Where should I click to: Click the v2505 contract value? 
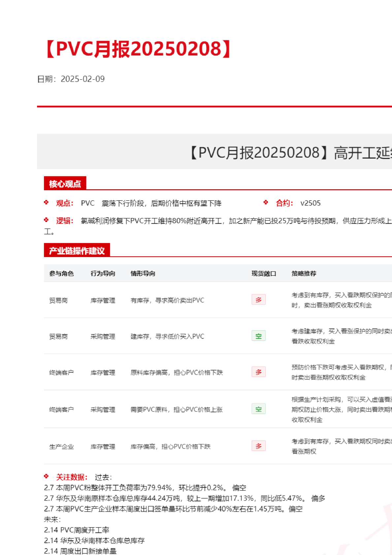[x=310, y=203]
